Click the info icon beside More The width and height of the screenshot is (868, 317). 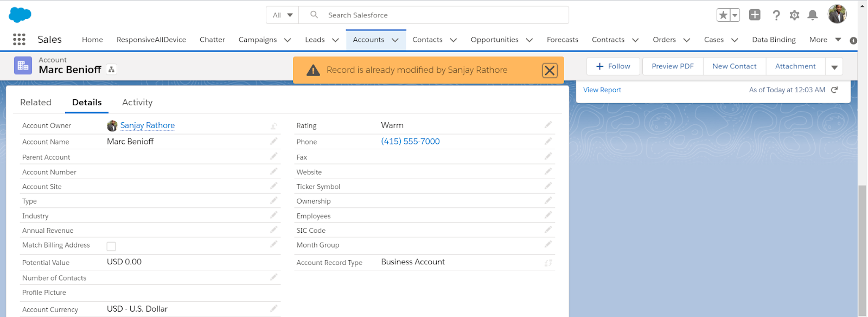[x=853, y=40]
